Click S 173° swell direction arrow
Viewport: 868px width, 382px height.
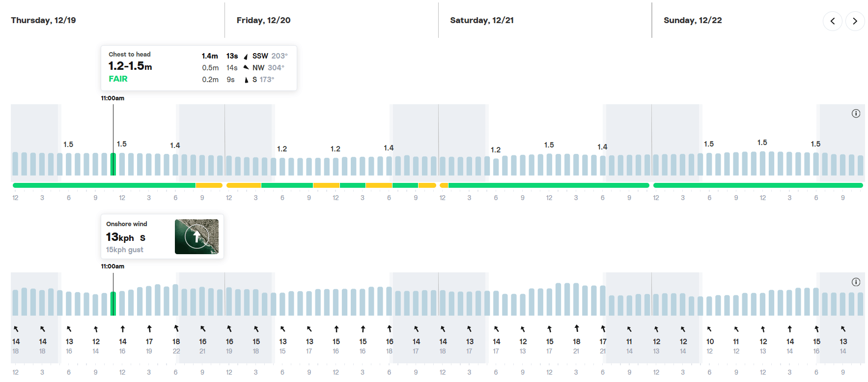tap(246, 80)
